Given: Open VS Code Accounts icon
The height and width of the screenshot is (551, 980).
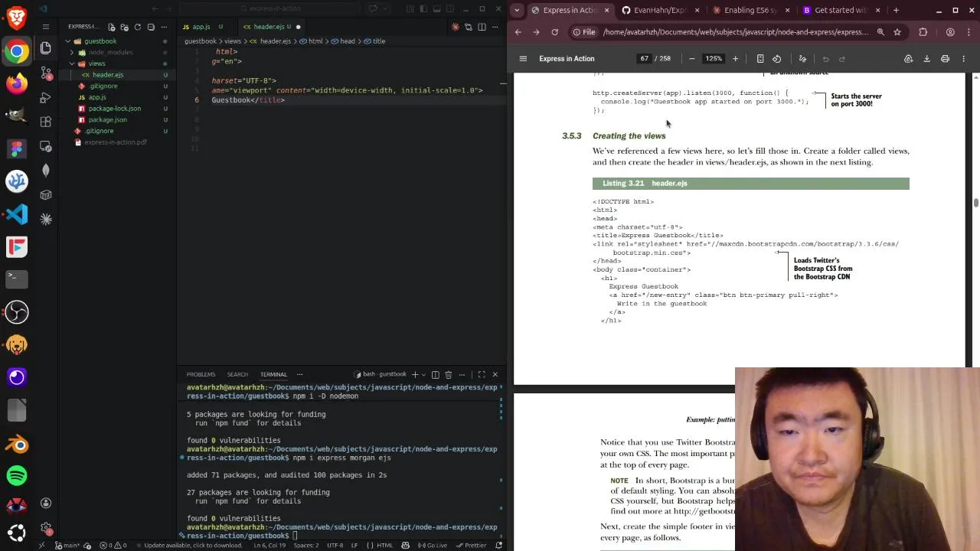Looking at the screenshot, I should (x=46, y=503).
